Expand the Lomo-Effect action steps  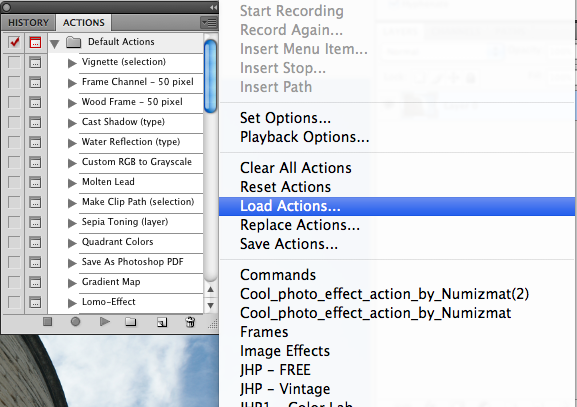tap(72, 303)
